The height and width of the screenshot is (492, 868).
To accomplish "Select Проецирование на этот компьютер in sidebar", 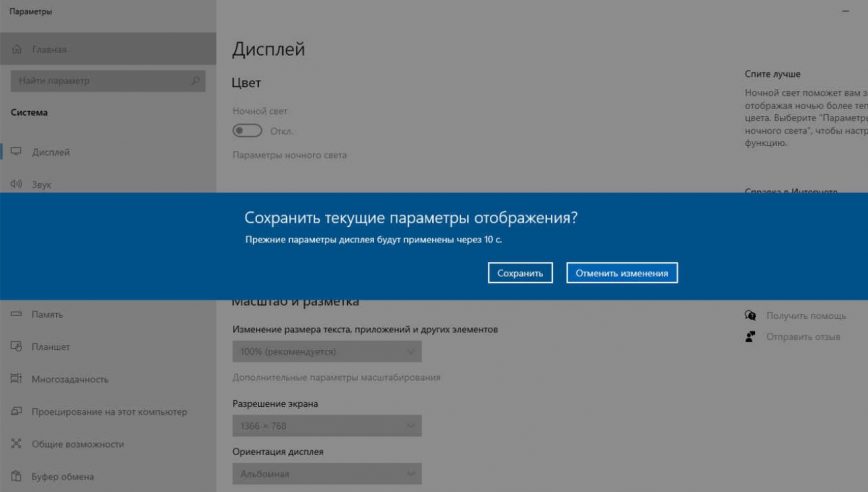I will 108,411.
